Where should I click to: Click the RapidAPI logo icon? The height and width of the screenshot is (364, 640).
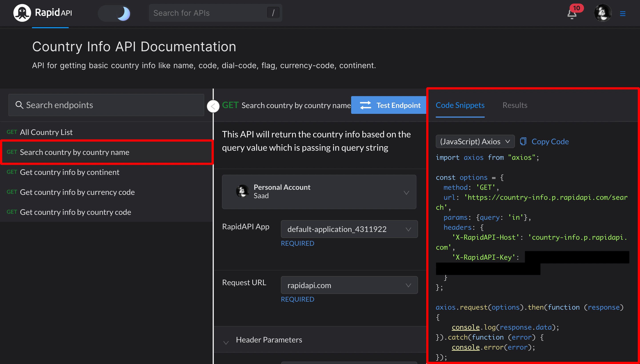tap(22, 13)
